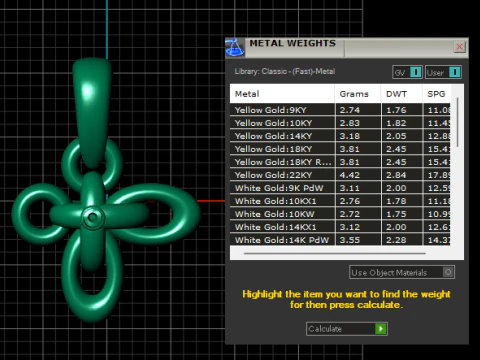480x360 pixels.
Task: Select the Yellow Gold:14KY row
Action: (340, 136)
